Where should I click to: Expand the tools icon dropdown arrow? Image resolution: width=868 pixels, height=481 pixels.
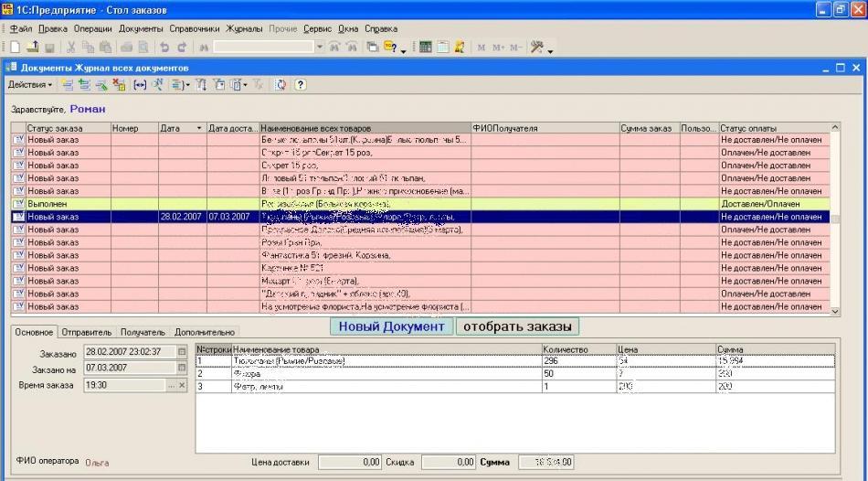pos(550,50)
